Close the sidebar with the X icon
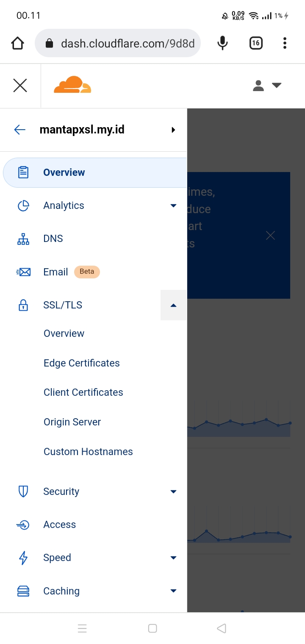The height and width of the screenshot is (644, 305). [20, 86]
